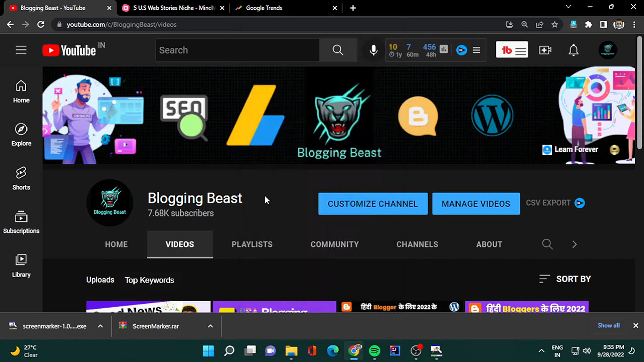Screen dimensions: 644x362
Task: Open Subscriptions in sidebar
Action: pyautogui.click(x=21, y=222)
